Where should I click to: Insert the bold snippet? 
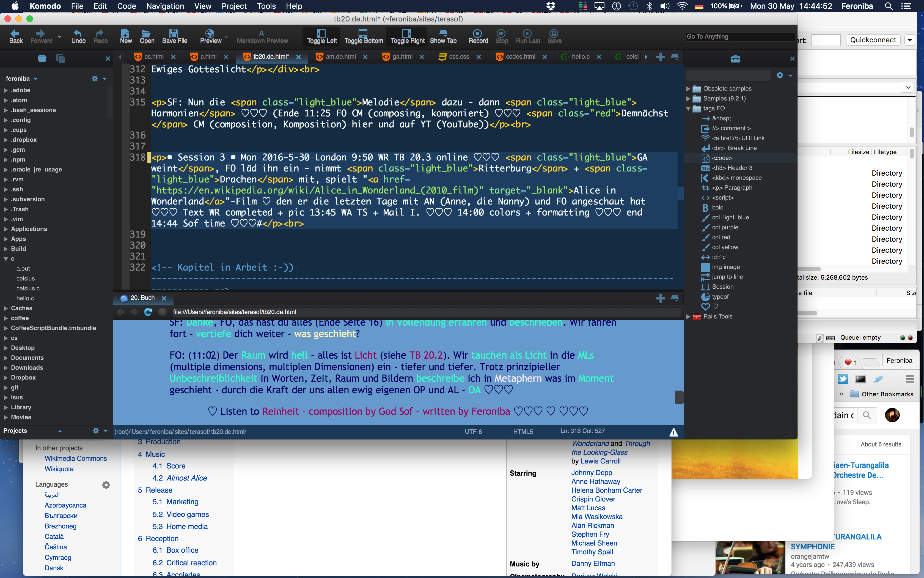(717, 207)
